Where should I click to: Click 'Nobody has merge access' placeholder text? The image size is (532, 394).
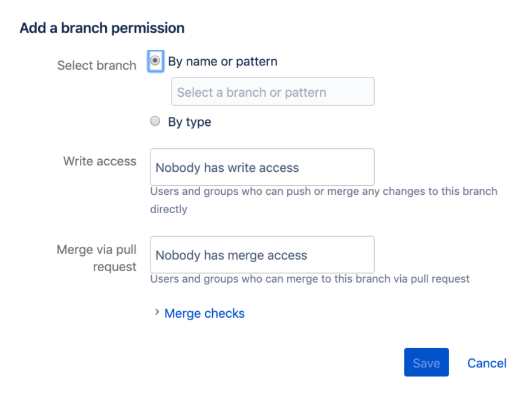tap(232, 255)
